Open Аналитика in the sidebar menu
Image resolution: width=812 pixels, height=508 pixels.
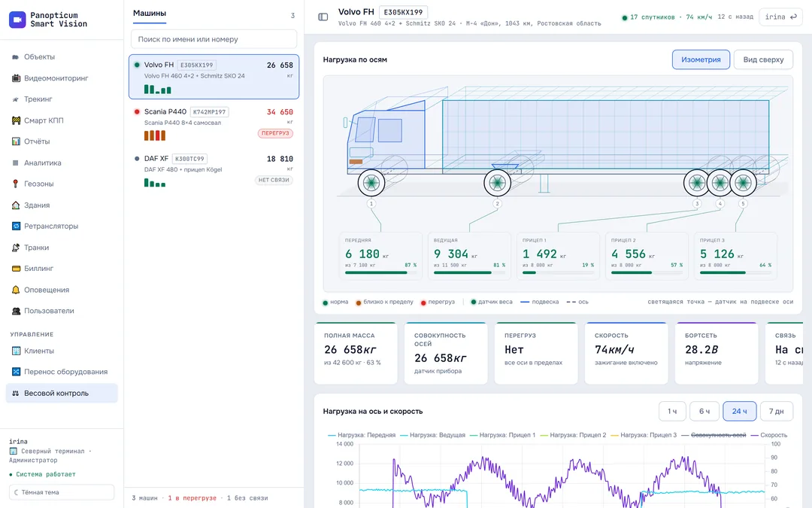click(62, 163)
